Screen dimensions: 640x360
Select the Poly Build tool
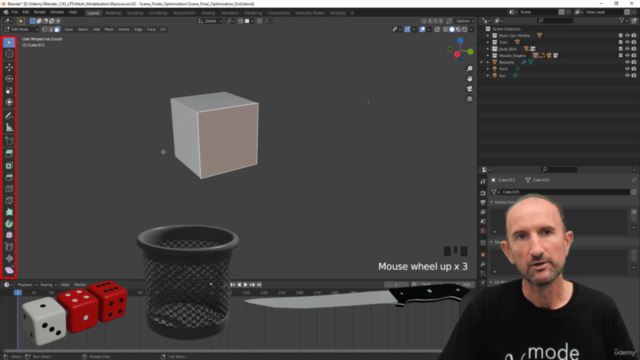click(9, 212)
